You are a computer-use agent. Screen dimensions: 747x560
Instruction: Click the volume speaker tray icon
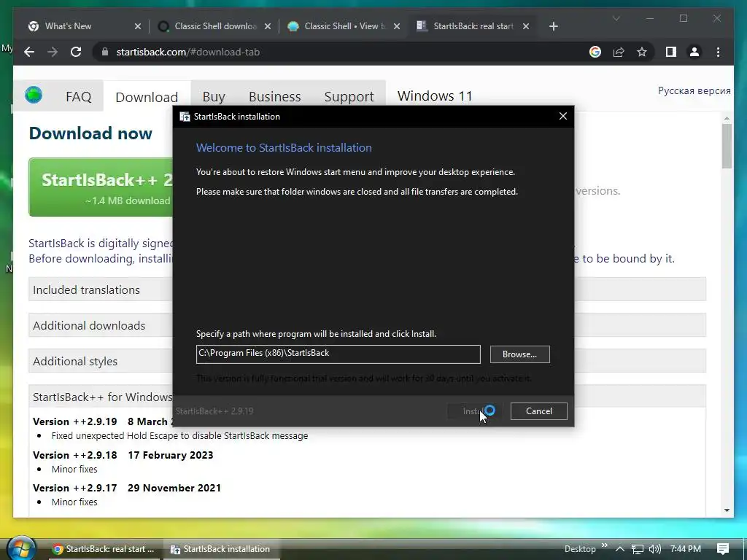655,549
